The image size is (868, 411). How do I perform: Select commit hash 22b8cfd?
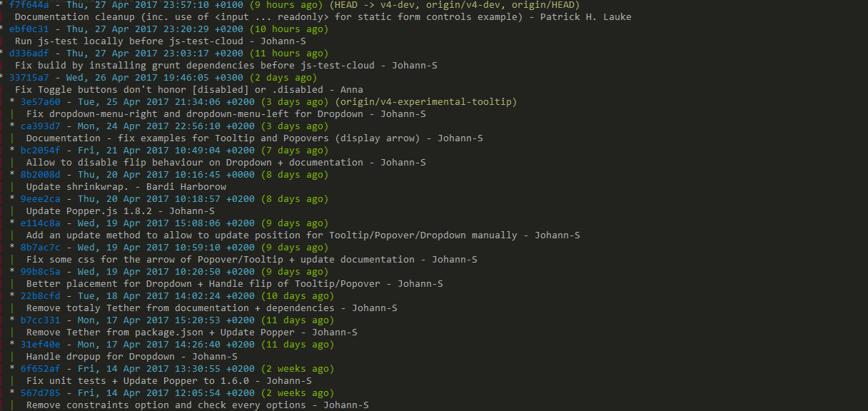tap(41, 296)
